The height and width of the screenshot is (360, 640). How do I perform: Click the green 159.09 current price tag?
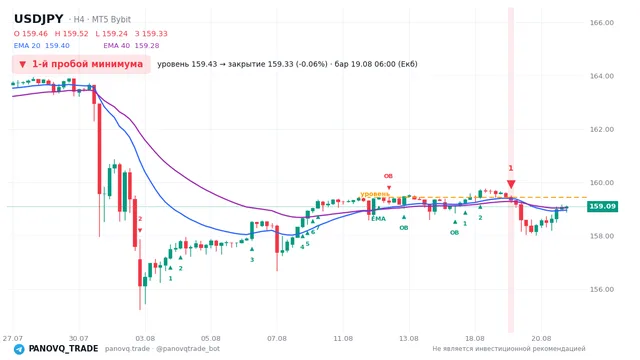tap(602, 206)
